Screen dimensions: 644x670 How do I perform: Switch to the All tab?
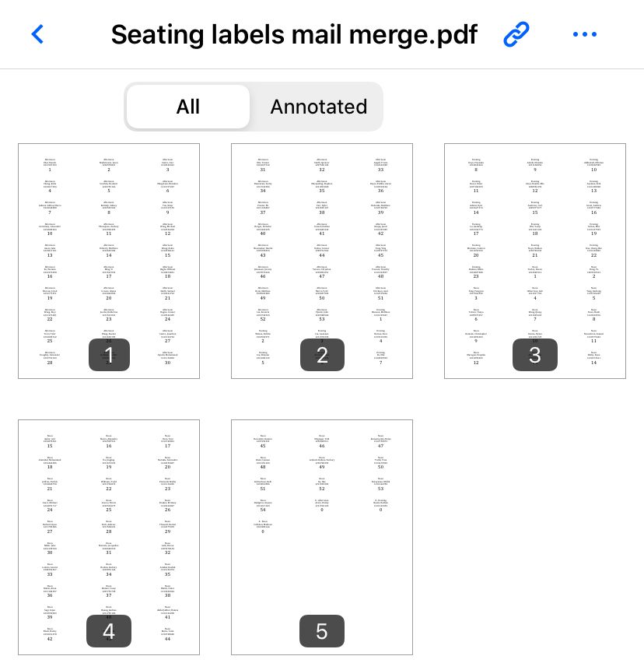[188, 107]
